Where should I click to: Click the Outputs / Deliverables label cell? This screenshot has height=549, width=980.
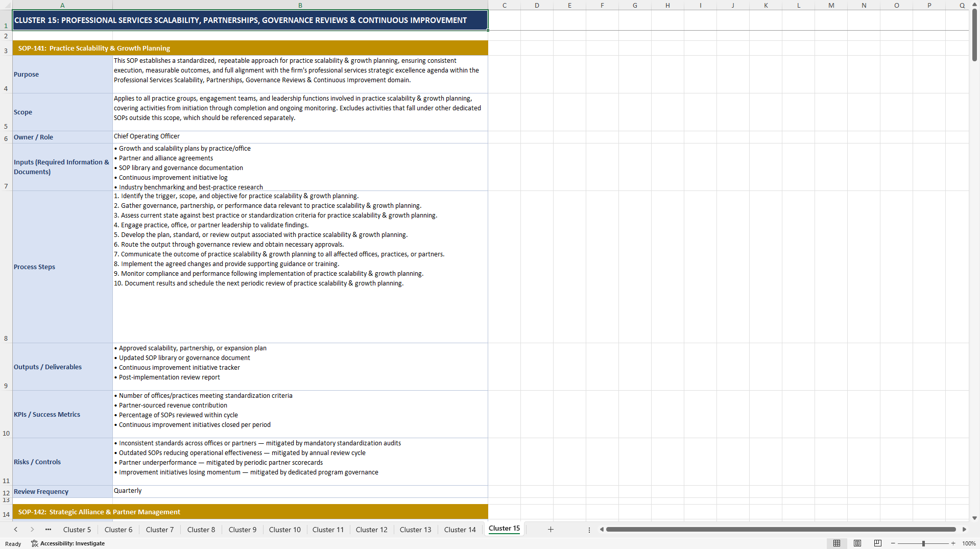[x=62, y=367]
